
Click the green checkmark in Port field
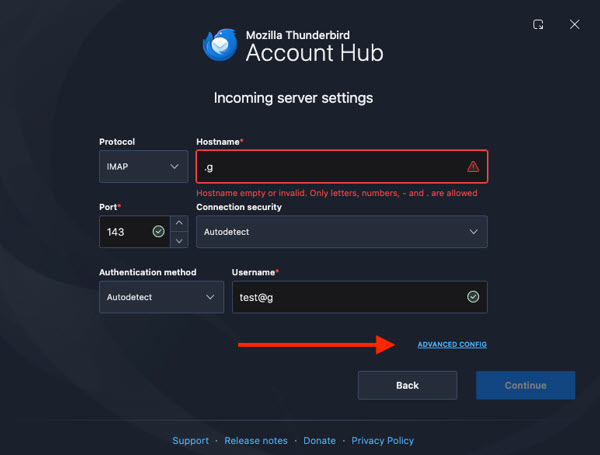[x=158, y=231]
